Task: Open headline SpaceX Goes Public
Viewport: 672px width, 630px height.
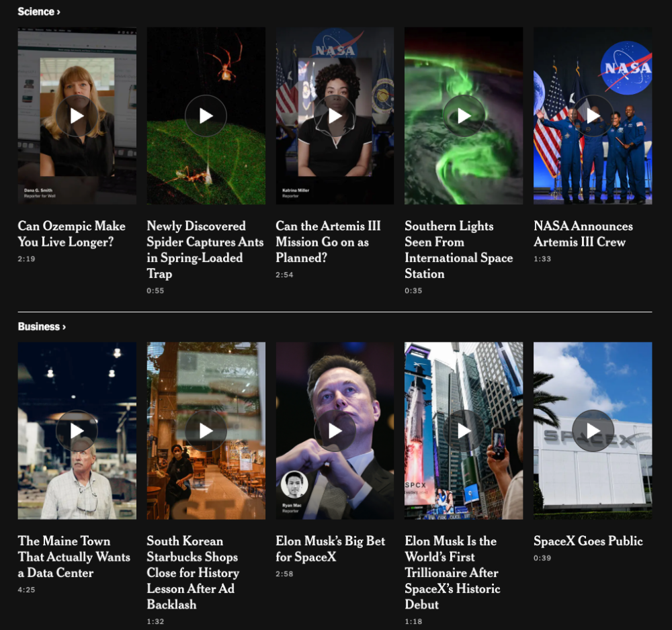Action: click(588, 541)
